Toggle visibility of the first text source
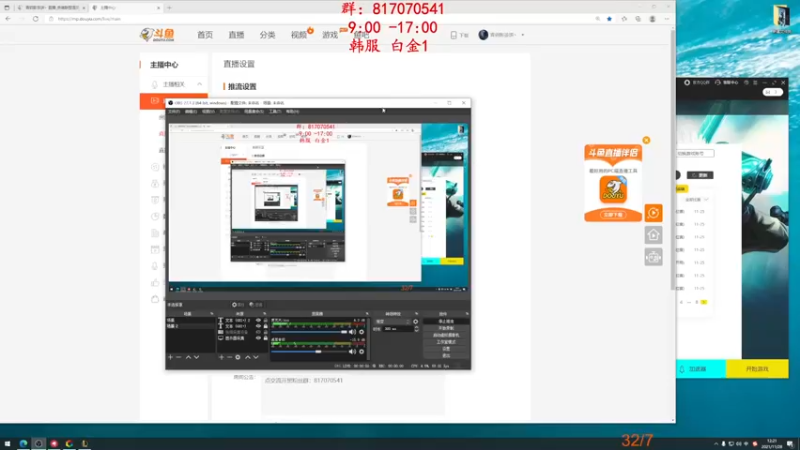Image resolution: width=800 pixels, height=450 pixels. (x=258, y=320)
